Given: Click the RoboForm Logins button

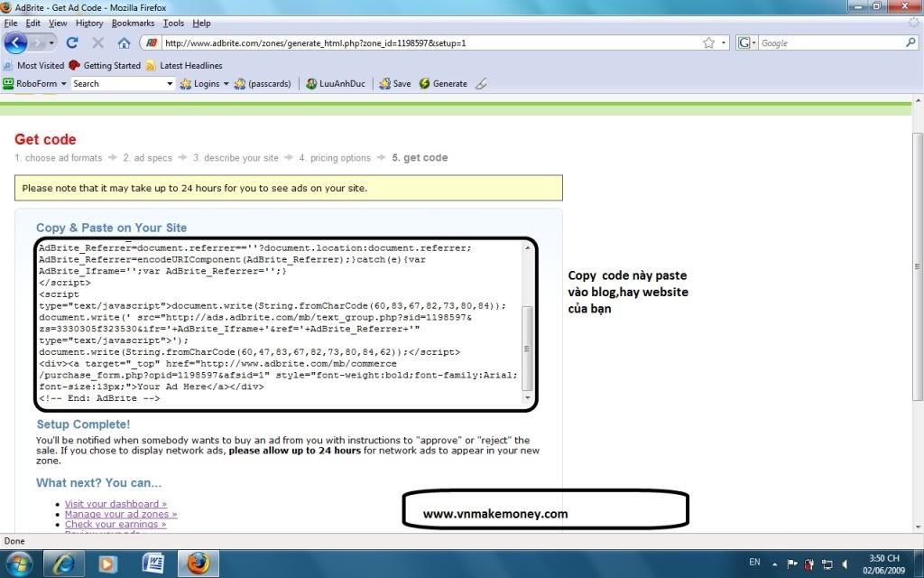Looking at the screenshot, I should click(201, 84).
